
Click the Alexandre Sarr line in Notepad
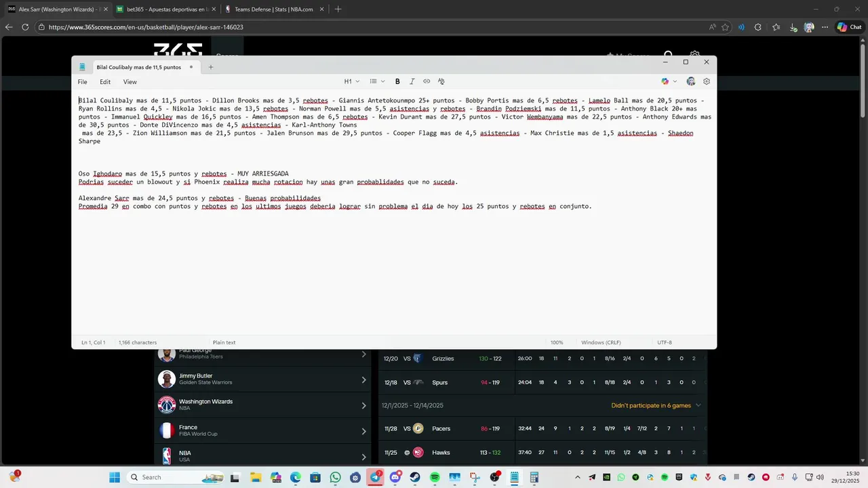199,198
